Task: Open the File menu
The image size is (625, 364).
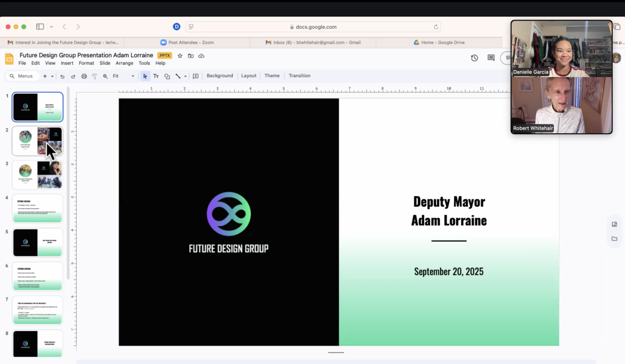Action: point(22,63)
